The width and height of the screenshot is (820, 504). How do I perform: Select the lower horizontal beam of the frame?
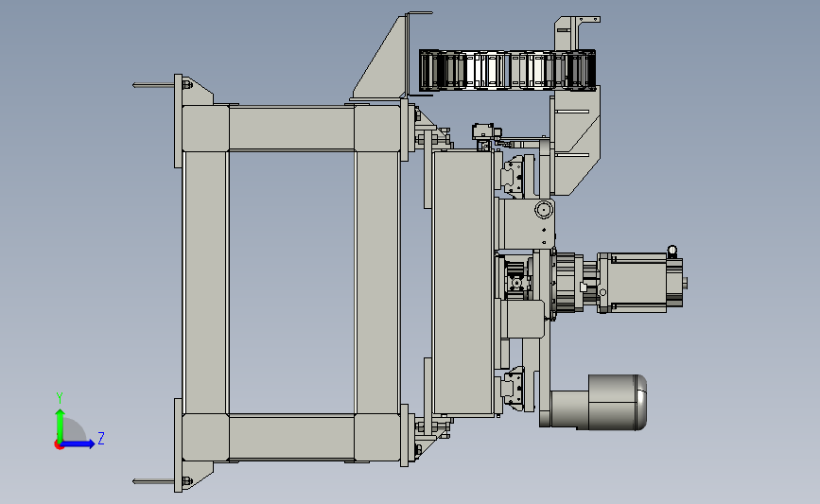tap(291, 438)
